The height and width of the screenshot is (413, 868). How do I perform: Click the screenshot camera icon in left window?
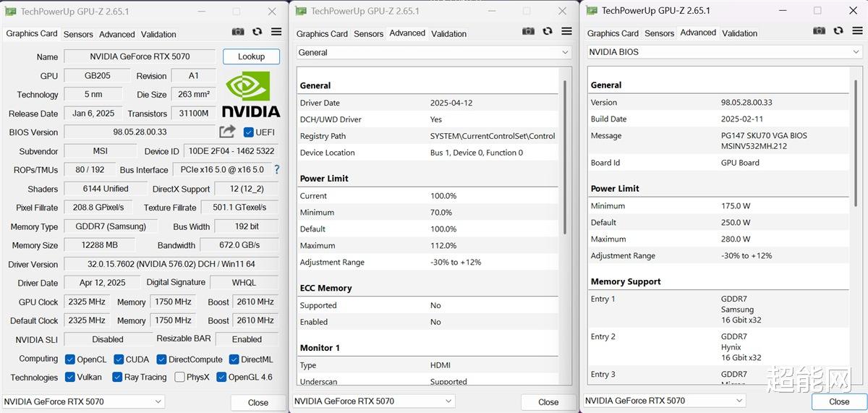pyautogui.click(x=238, y=32)
